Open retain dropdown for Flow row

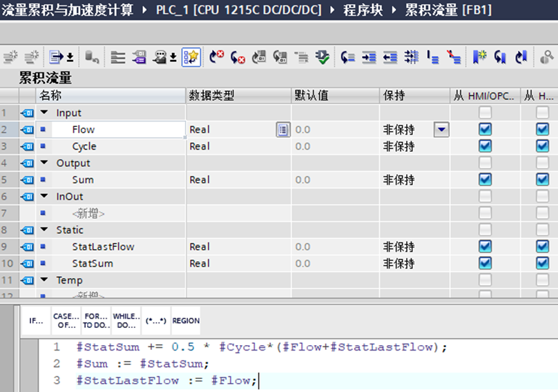pyautogui.click(x=441, y=130)
